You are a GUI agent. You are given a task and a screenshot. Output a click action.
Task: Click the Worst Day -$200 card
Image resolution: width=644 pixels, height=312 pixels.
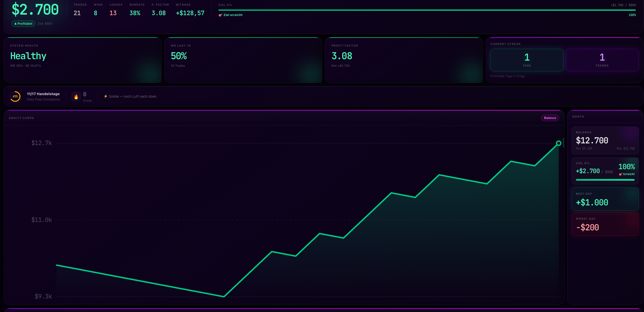[x=605, y=224]
